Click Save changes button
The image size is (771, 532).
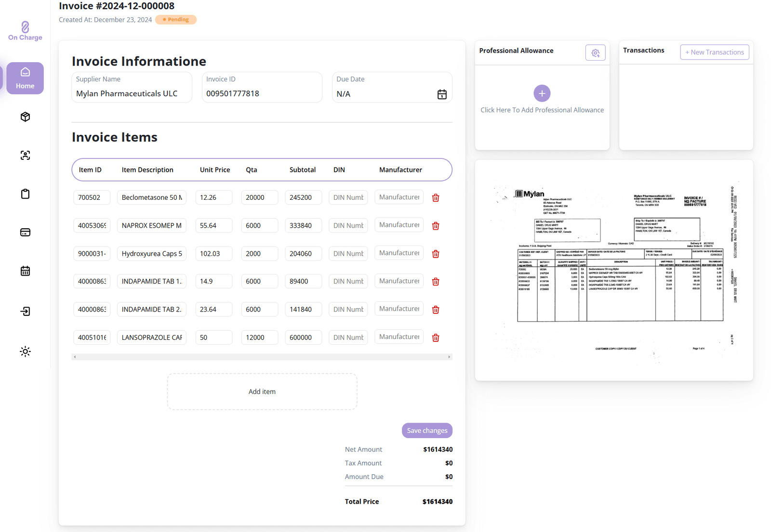(427, 430)
